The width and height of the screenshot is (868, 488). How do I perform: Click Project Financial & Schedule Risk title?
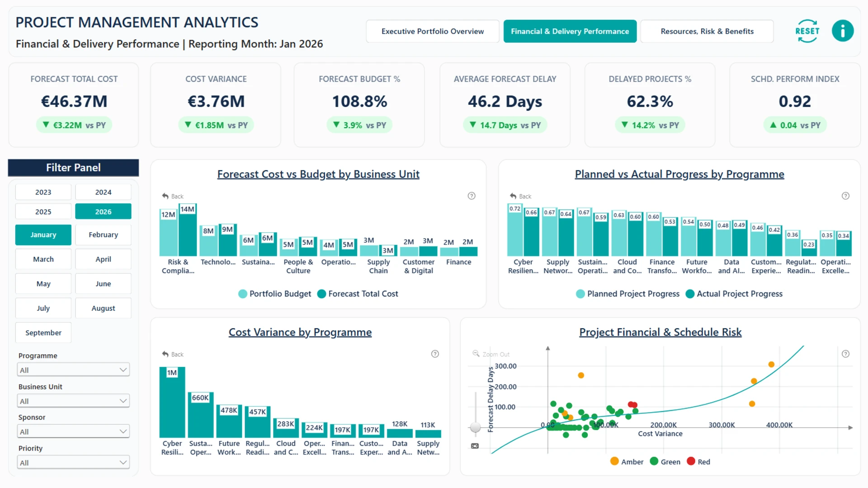(x=660, y=332)
